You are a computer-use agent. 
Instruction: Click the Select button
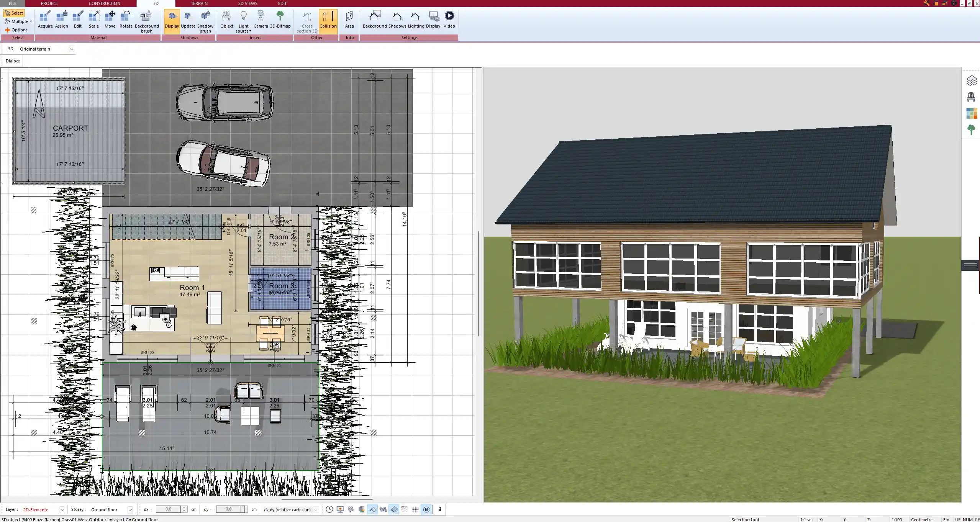14,13
